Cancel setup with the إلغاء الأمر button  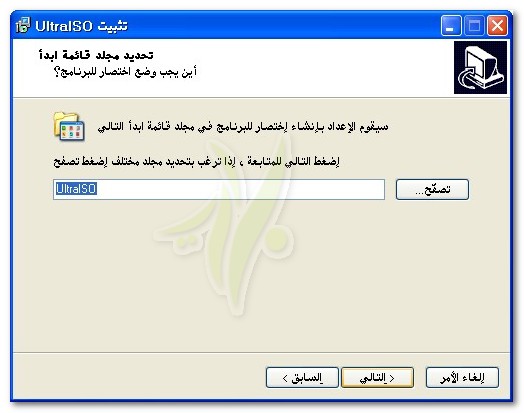(462, 378)
